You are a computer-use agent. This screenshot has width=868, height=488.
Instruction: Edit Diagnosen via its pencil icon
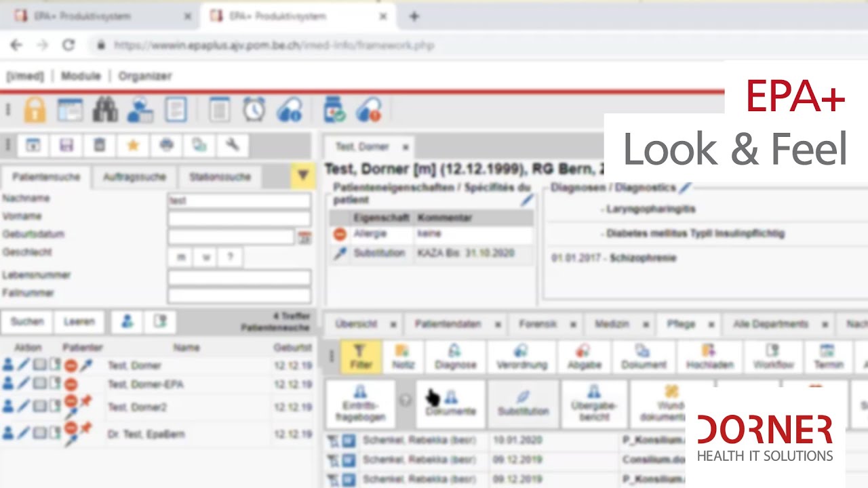(685, 187)
